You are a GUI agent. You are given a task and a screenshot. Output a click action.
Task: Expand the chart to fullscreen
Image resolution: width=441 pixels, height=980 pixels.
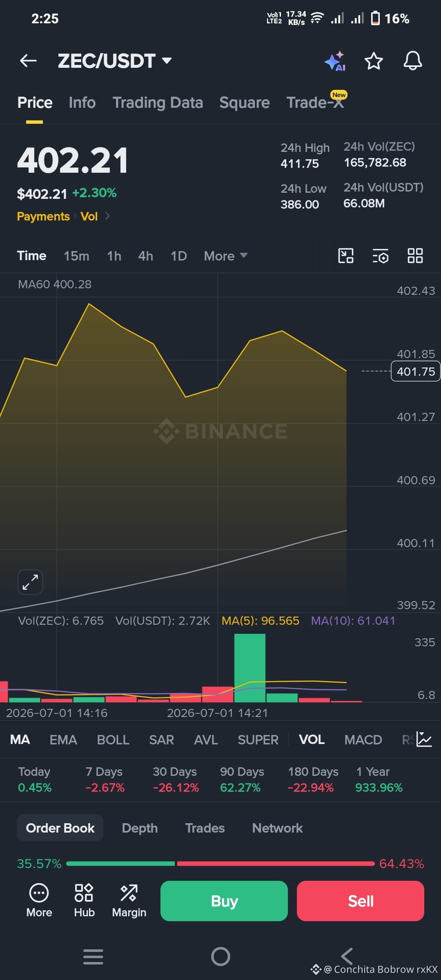(x=30, y=582)
